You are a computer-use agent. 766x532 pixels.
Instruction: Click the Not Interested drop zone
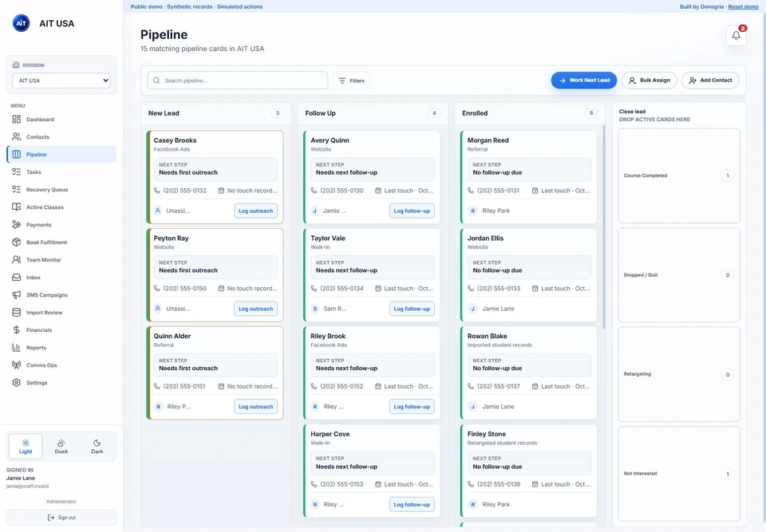(679, 474)
